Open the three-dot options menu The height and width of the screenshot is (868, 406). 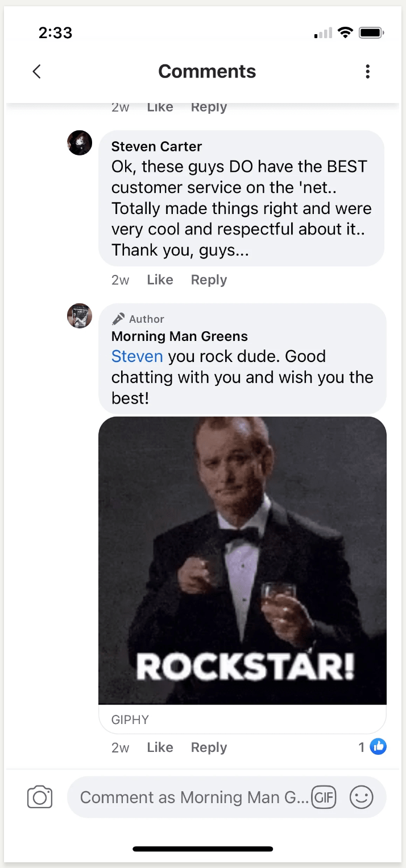(368, 72)
